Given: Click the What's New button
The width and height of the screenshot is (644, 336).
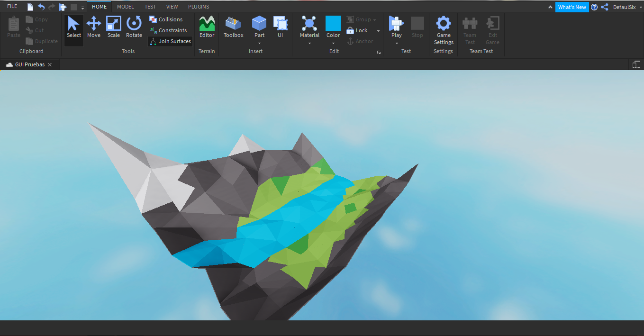Looking at the screenshot, I should click(571, 7).
